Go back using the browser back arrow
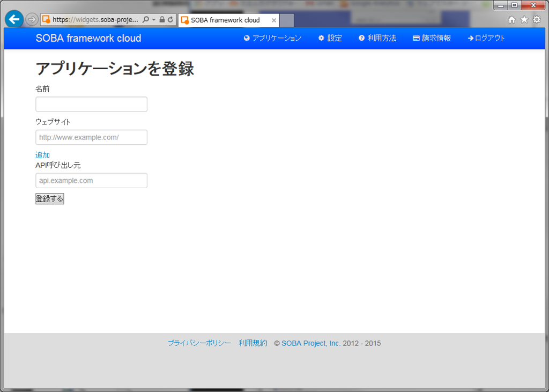Image resolution: width=549 pixels, height=392 pixels. pyautogui.click(x=14, y=19)
